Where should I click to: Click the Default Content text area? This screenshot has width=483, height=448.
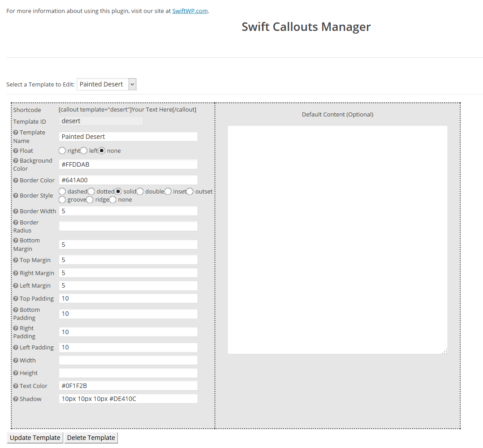337,240
